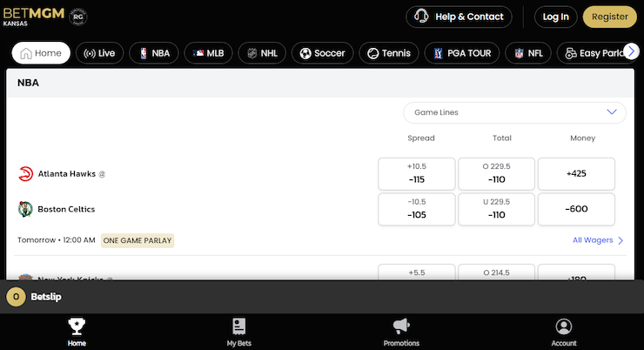Open the MLB sport tab
This screenshot has height=350, width=644.
pos(208,53)
